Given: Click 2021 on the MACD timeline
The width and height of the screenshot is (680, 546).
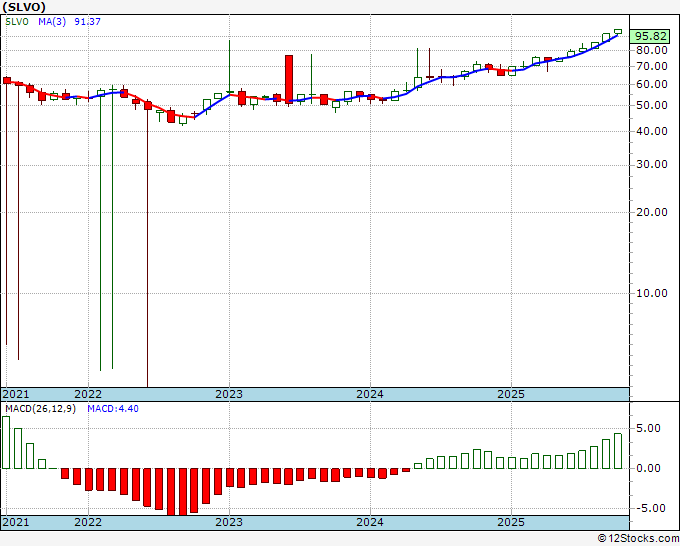Looking at the screenshot, I should pyautogui.click(x=16, y=522).
